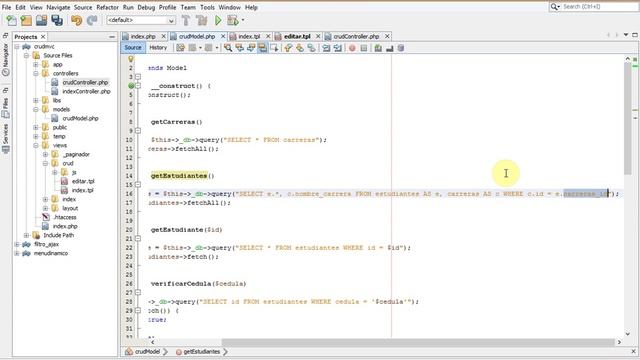Click the search magnifier icon at top right

tap(554, 7)
